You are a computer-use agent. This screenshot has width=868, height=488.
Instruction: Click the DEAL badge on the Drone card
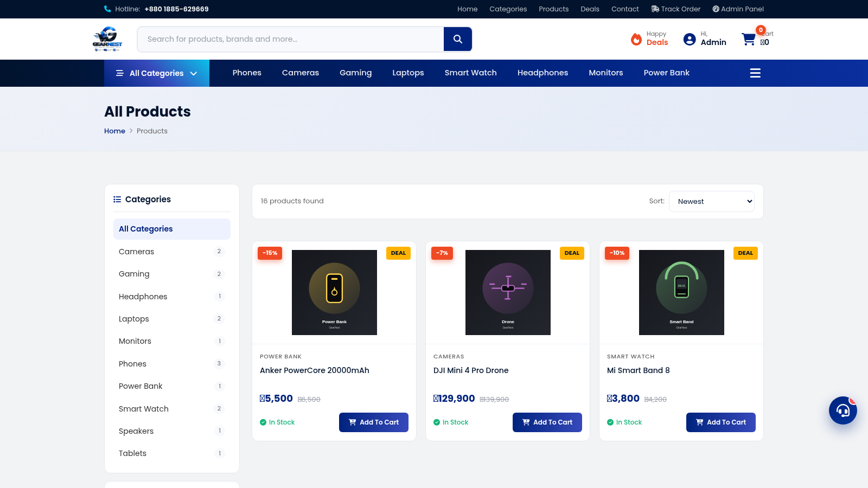click(x=572, y=253)
